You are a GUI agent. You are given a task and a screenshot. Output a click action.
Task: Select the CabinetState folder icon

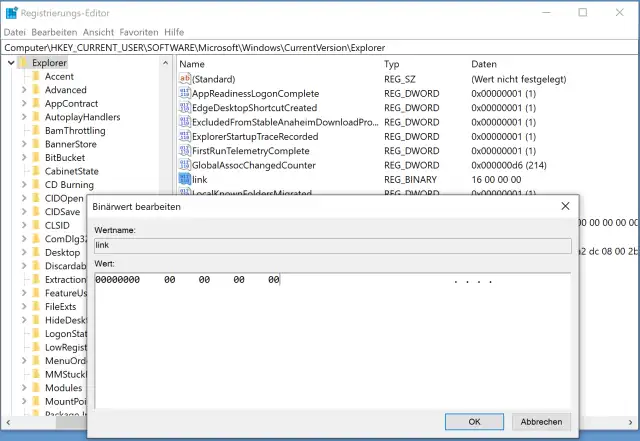click(36, 171)
